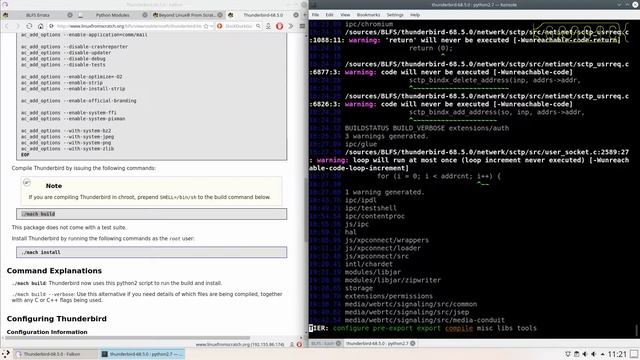
Task: Switch to BLFS Errata tab
Action: click(38, 15)
